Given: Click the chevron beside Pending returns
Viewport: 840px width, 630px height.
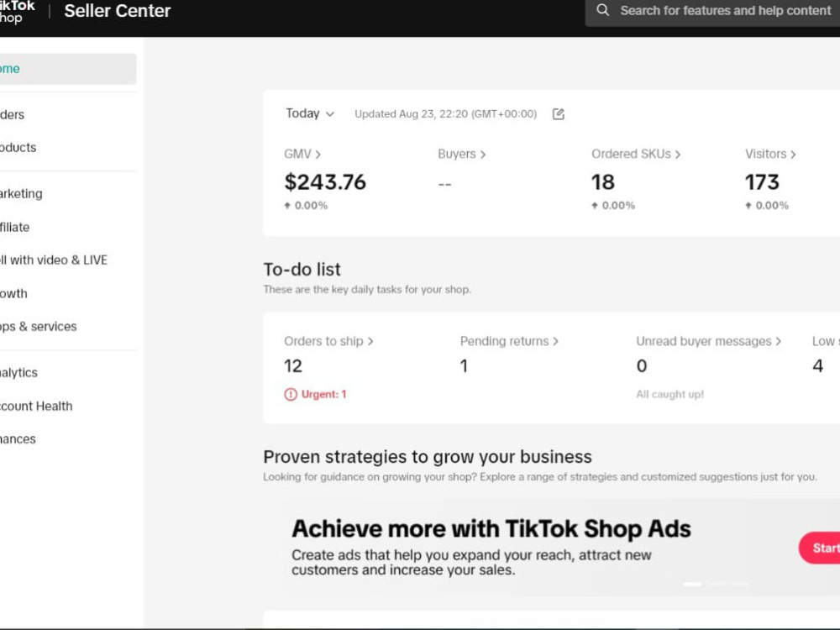Looking at the screenshot, I should point(555,341).
